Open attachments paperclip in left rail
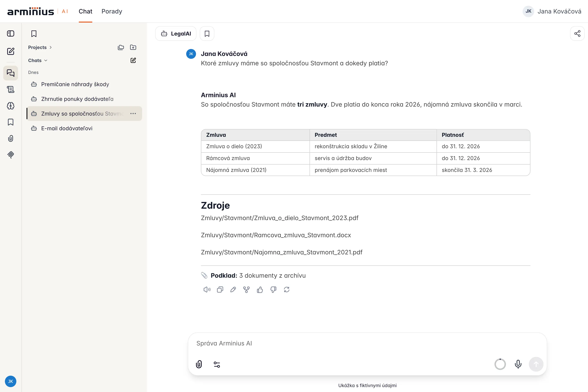Screen dimensions: 588x392 (10, 138)
